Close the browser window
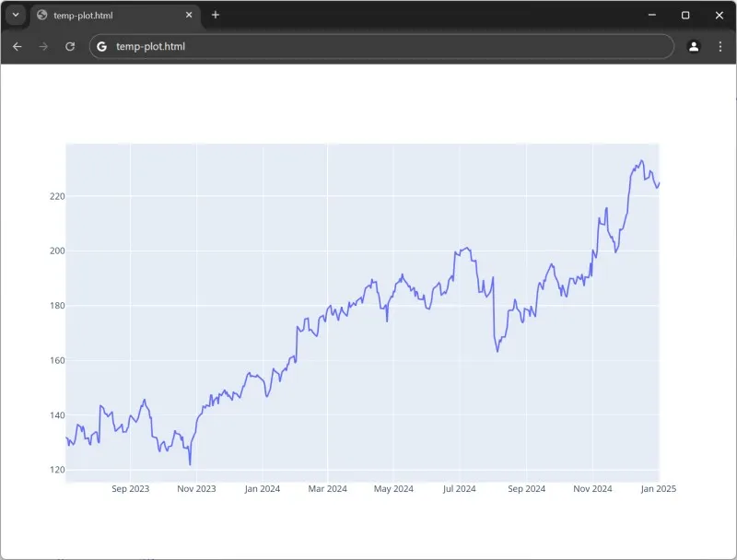Image resolution: width=737 pixels, height=560 pixels. (x=719, y=15)
